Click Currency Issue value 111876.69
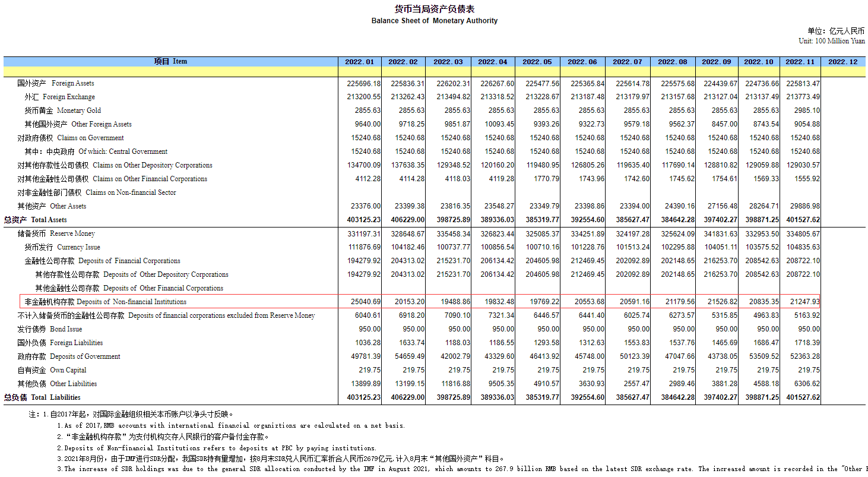 coord(364,248)
